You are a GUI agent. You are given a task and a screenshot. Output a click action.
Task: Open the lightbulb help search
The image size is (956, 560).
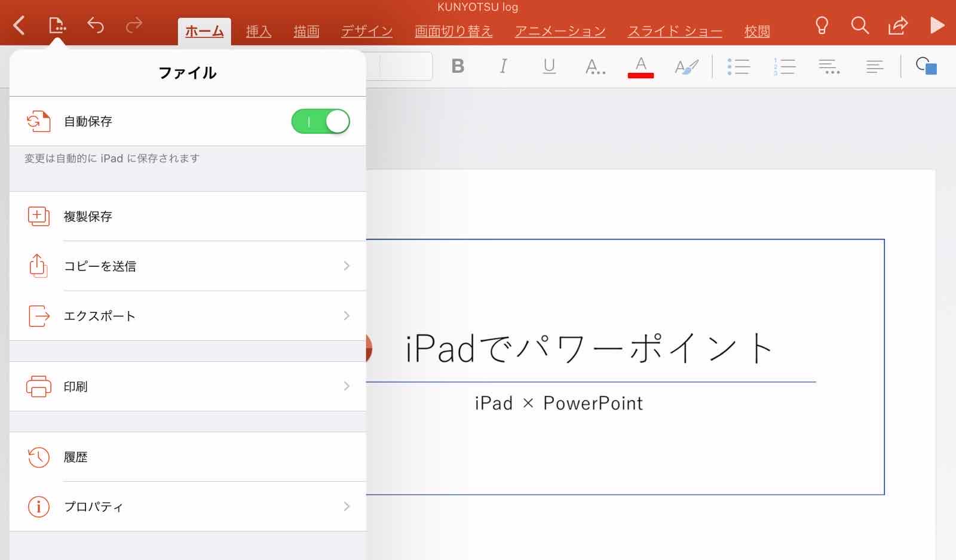click(x=822, y=25)
